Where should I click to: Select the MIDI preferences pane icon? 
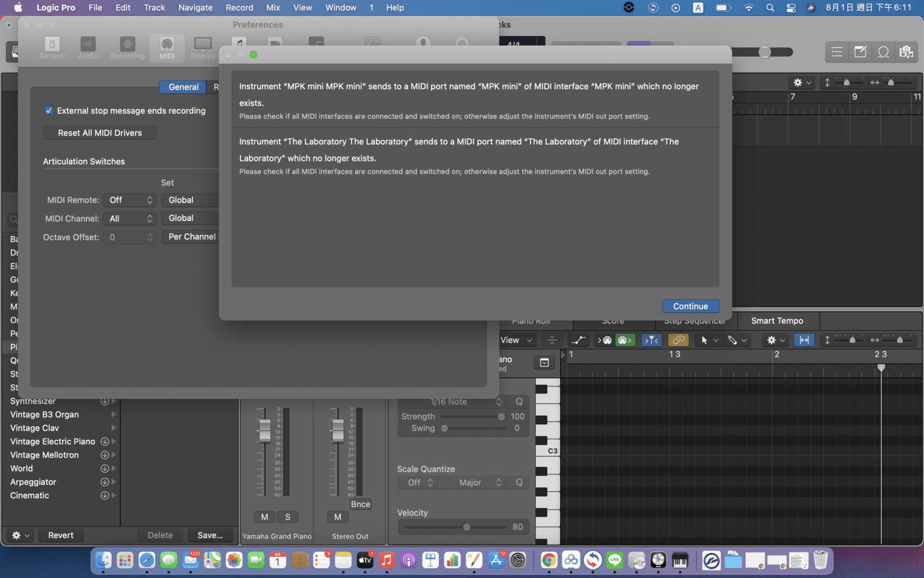(167, 48)
